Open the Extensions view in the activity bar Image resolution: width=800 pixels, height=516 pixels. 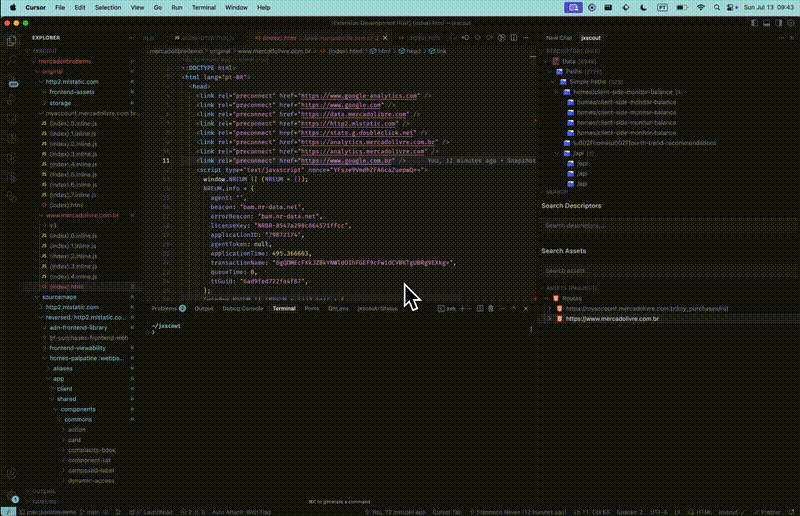11,138
